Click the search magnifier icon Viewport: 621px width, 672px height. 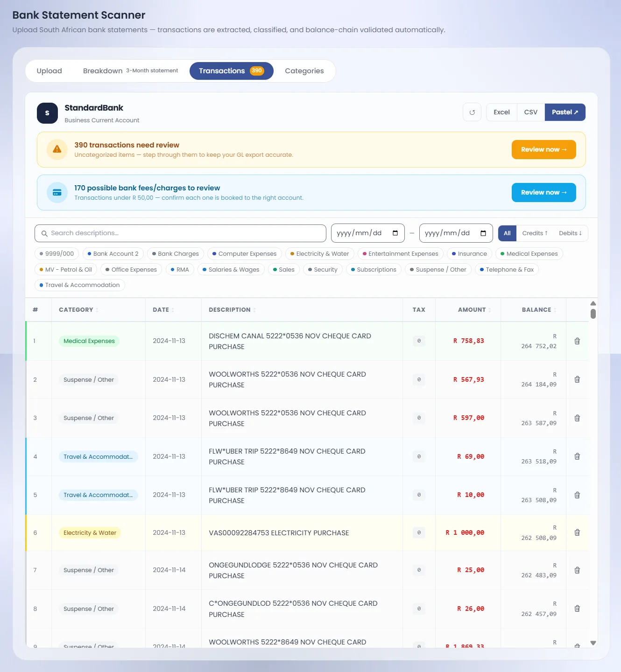coord(44,233)
